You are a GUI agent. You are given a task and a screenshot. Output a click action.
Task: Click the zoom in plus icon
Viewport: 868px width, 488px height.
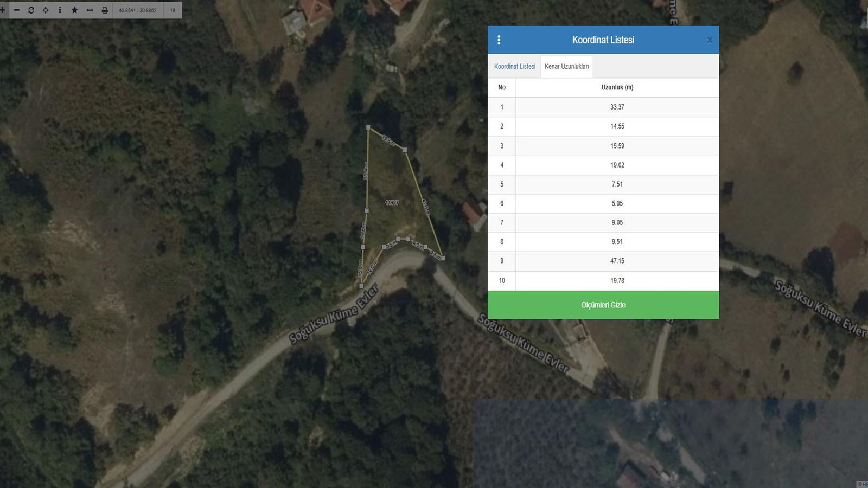click(x=3, y=10)
